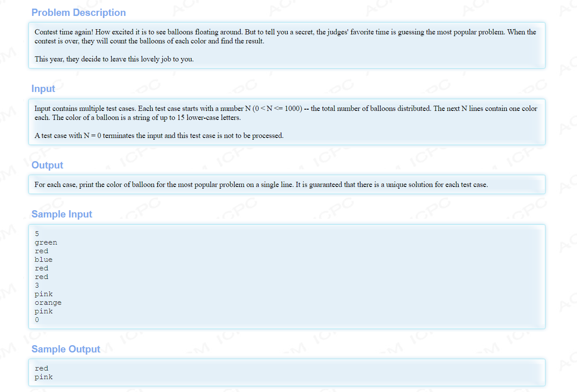
Task: Click the word 'red' in Sample Output
Action: pos(42,368)
